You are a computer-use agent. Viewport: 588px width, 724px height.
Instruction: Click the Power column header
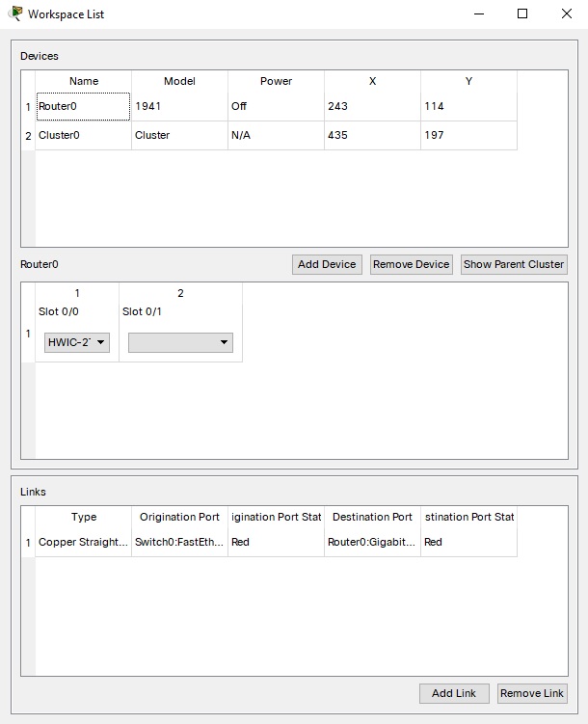click(276, 81)
